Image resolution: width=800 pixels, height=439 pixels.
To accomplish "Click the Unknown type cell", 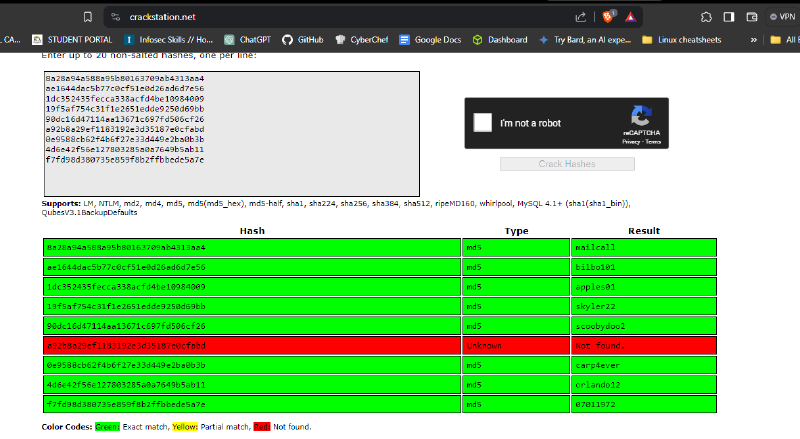I will 516,346.
